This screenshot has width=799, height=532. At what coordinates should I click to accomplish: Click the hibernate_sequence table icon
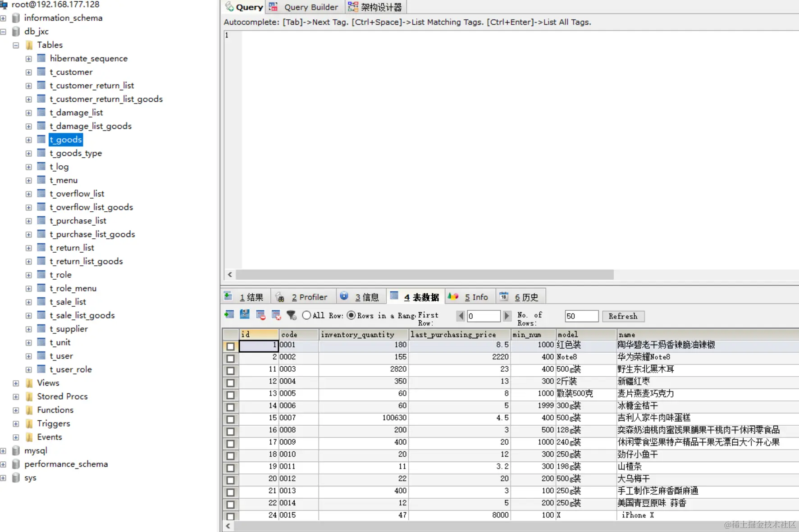(41, 58)
